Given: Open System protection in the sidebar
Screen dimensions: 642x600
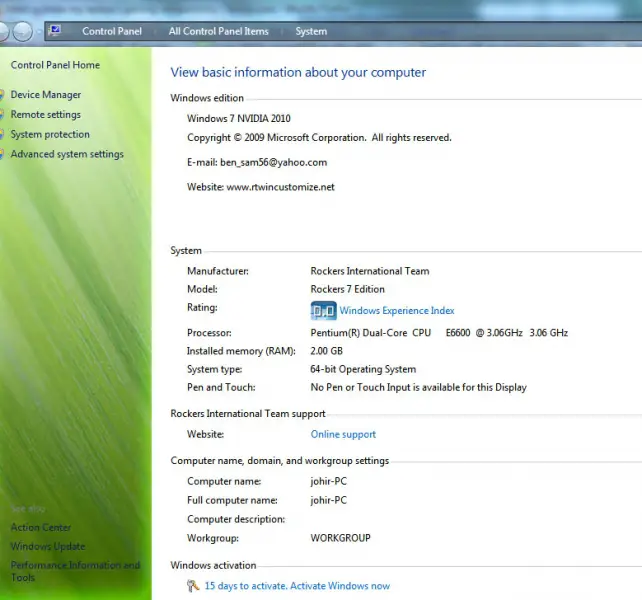Looking at the screenshot, I should click(50, 134).
